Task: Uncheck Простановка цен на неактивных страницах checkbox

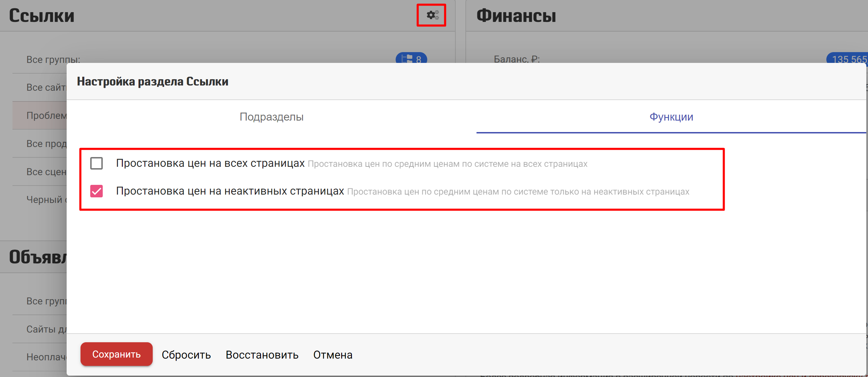Action: pyautogui.click(x=96, y=191)
